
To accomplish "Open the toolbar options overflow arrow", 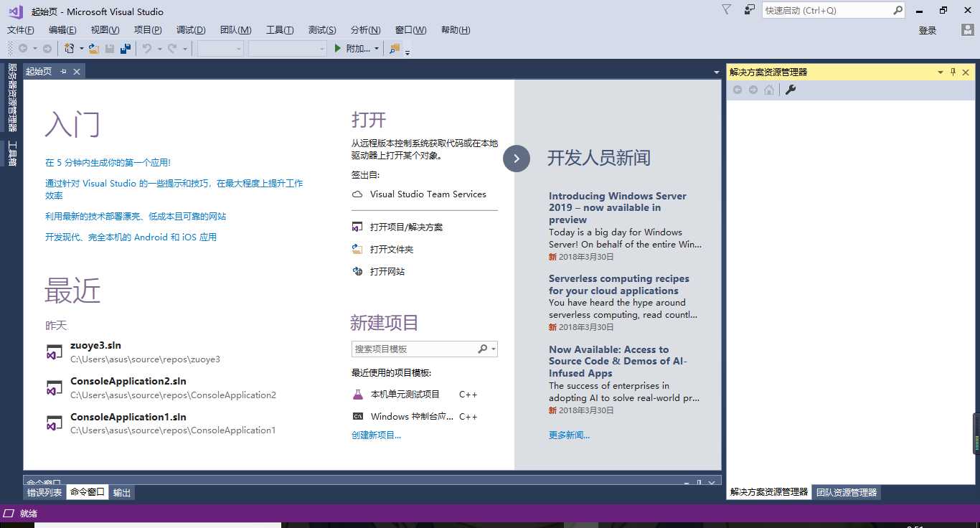I will 407,52.
